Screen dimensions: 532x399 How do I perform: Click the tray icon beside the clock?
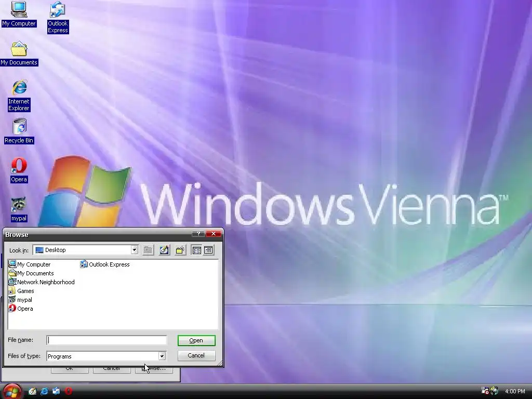[x=495, y=391]
